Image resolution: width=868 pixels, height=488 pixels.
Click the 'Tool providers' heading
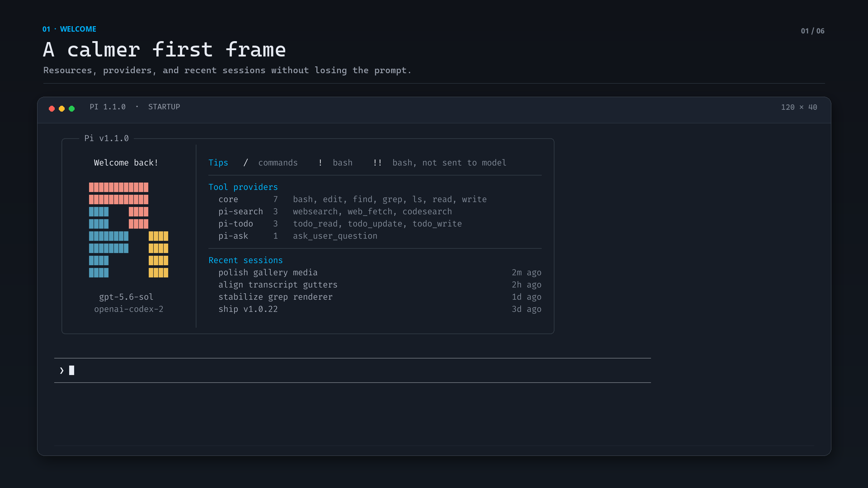(243, 187)
